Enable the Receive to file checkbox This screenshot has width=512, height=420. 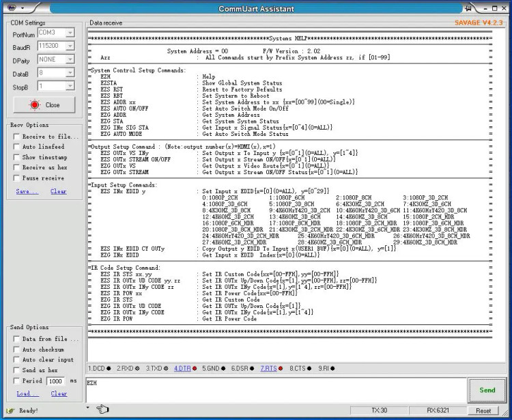pos(16,137)
